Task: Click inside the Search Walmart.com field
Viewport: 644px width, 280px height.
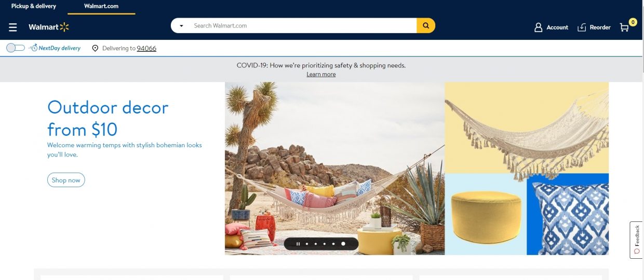Action: [x=301, y=25]
